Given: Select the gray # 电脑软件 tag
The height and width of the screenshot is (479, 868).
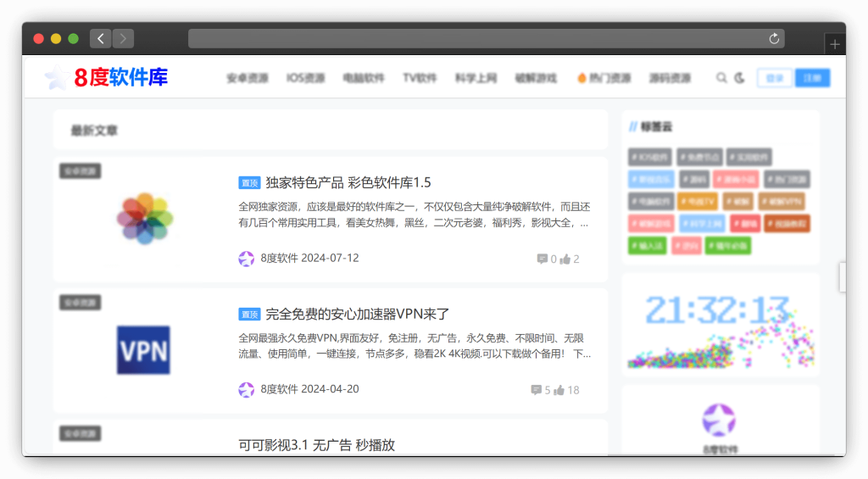Looking at the screenshot, I should tap(651, 202).
